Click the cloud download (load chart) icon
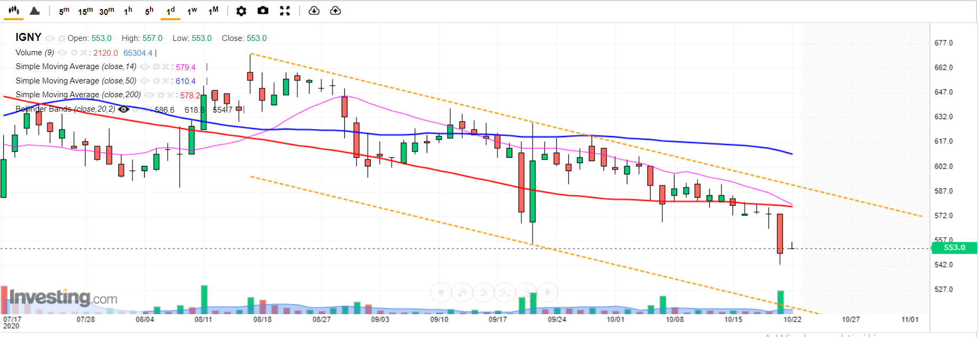This screenshot has height=337, width=980. click(314, 11)
